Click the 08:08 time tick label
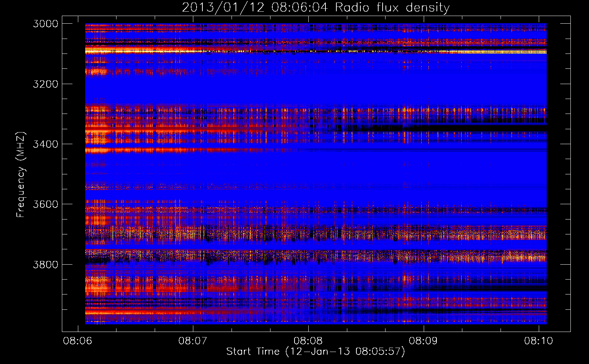This screenshot has height=364, width=589. click(x=308, y=341)
